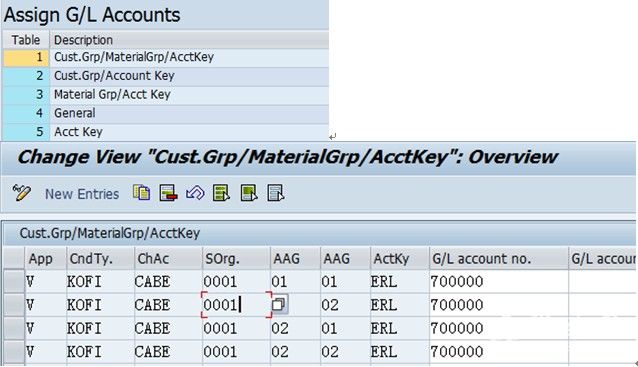The width and height of the screenshot is (638, 367).
Task: Click table number 4 cell
Action: 26,114
